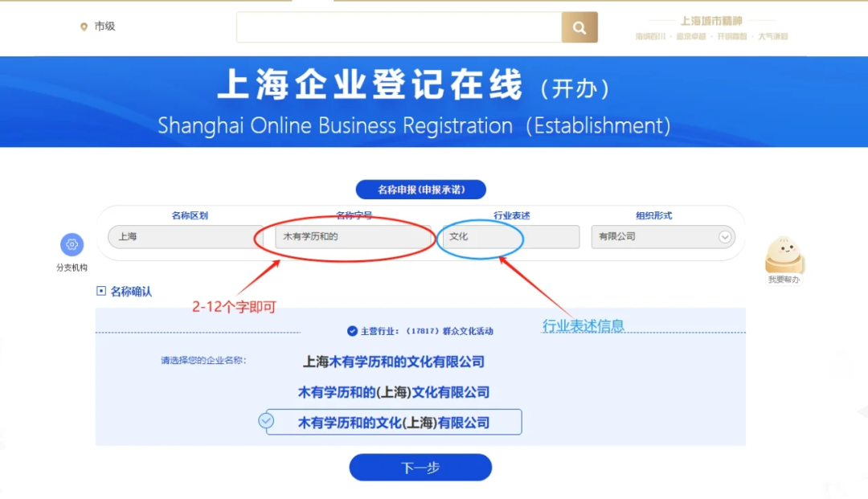The image size is (868, 499).
Task: Click the search magnifier icon
Action: click(579, 27)
